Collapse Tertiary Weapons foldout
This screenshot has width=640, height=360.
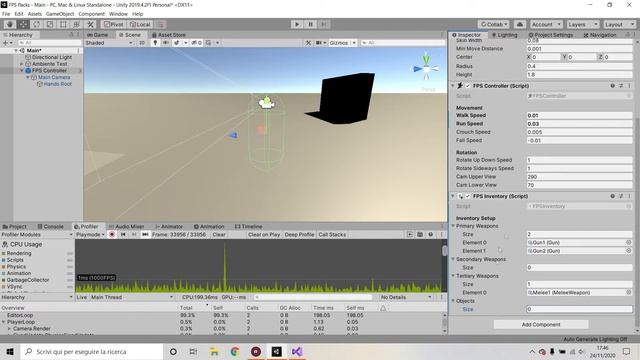(453, 276)
